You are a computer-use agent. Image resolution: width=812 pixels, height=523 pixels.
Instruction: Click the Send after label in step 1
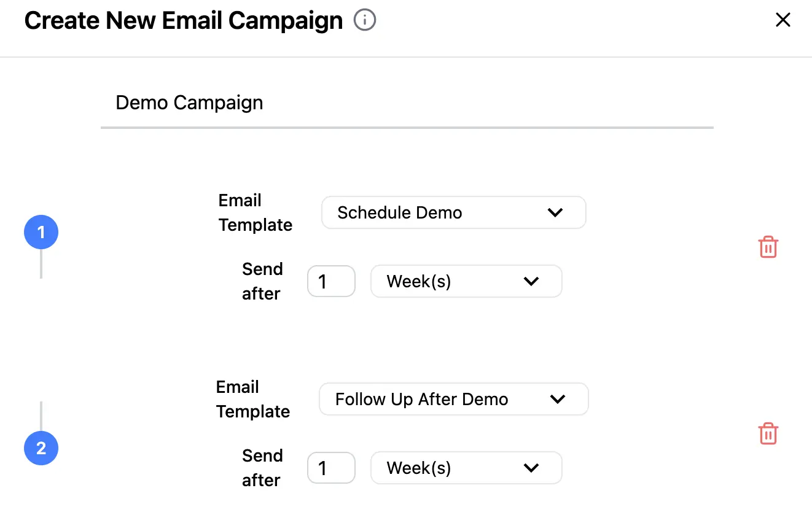[262, 281]
